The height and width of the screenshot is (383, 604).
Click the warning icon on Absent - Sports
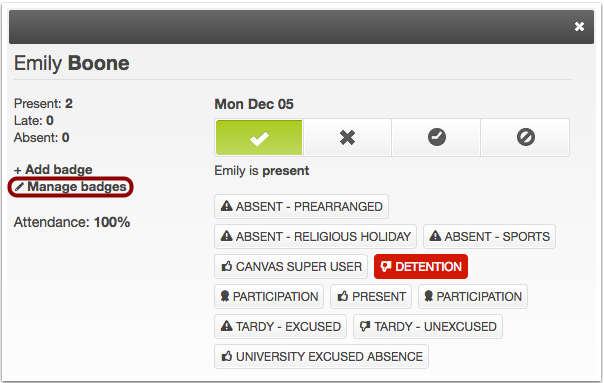[x=435, y=236]
